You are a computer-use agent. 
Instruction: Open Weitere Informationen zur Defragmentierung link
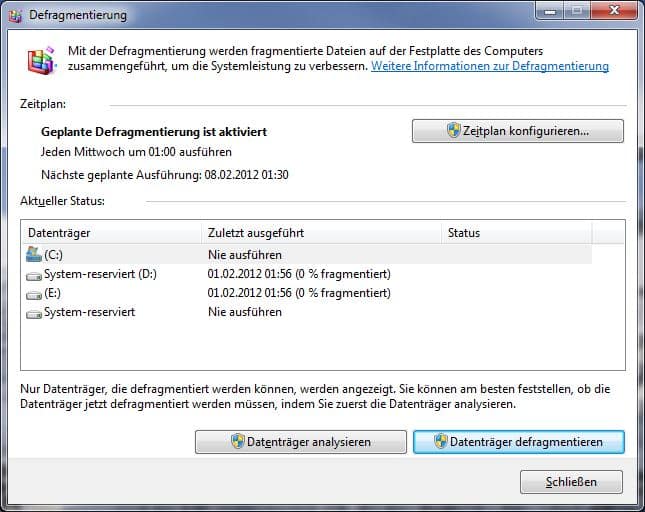pos(490,66)
